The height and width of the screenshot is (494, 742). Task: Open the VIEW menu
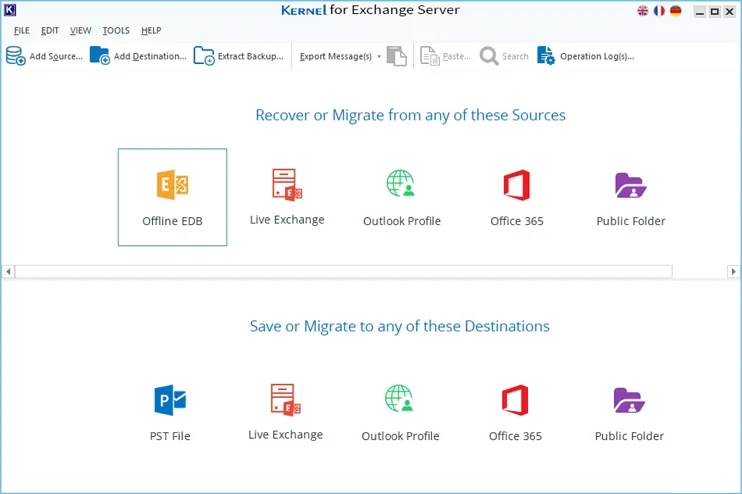tap(80, 30)
